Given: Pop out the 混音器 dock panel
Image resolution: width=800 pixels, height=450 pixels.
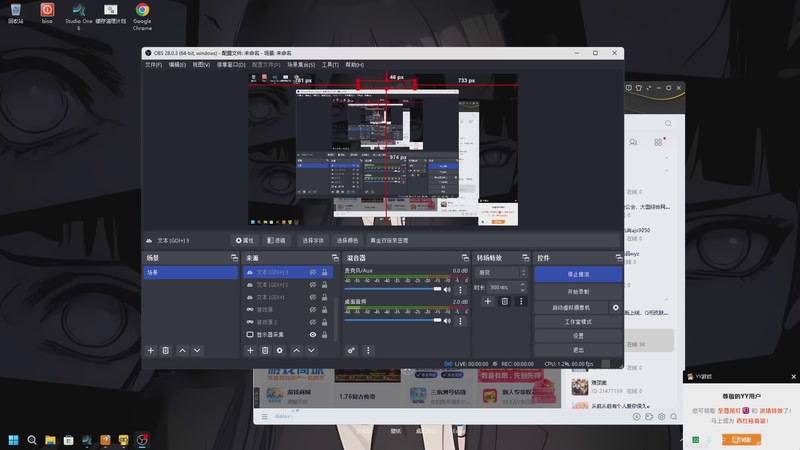Looking at the screenshot, I should click(465, 258).
